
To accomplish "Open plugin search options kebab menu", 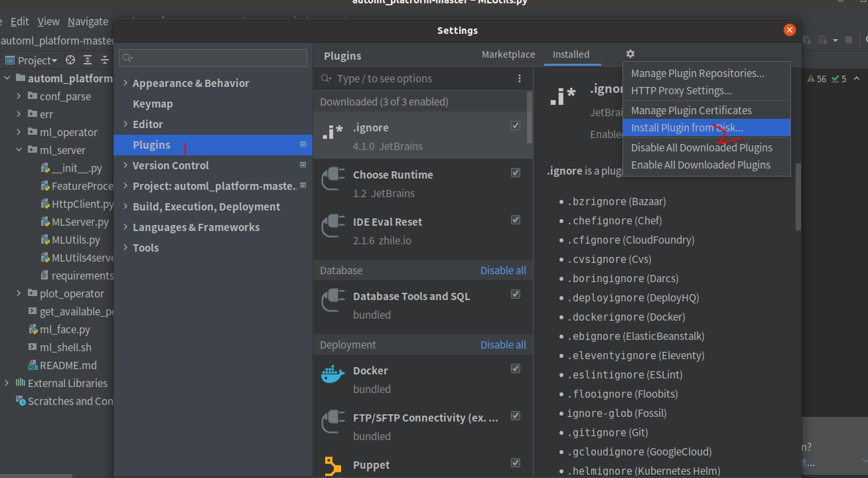I will point(520,78).
